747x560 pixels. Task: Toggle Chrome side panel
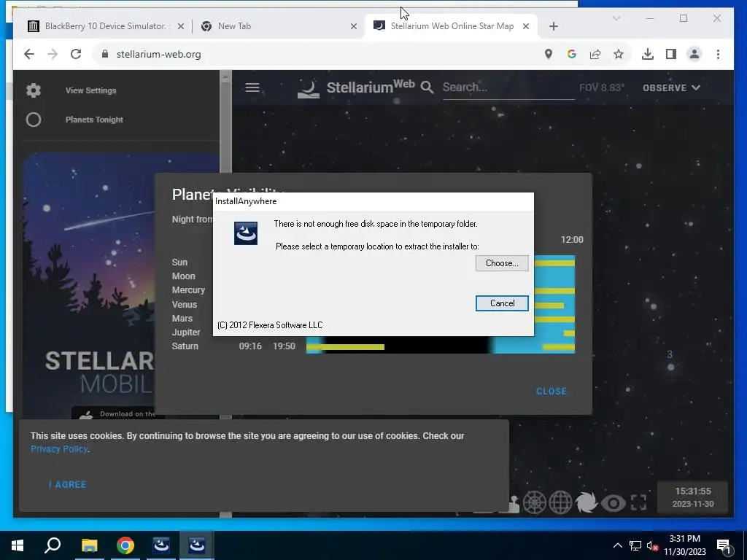671,54
